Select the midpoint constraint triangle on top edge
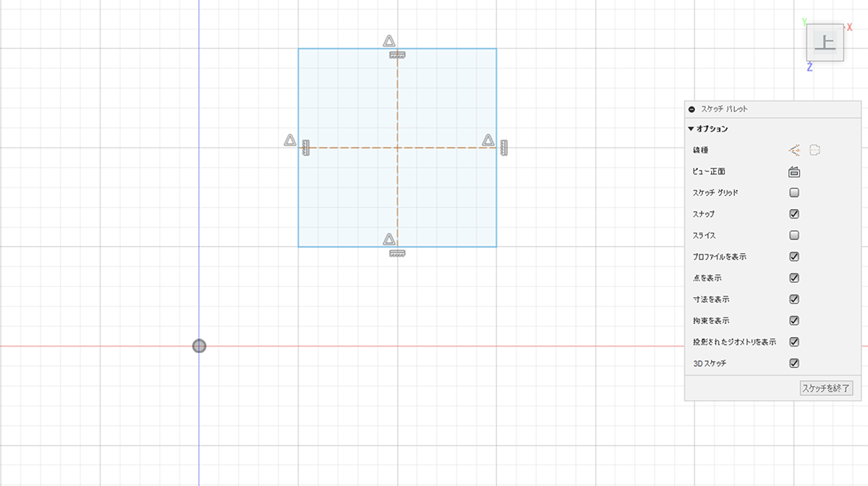 pyautogui.click(x=389, y=40)
